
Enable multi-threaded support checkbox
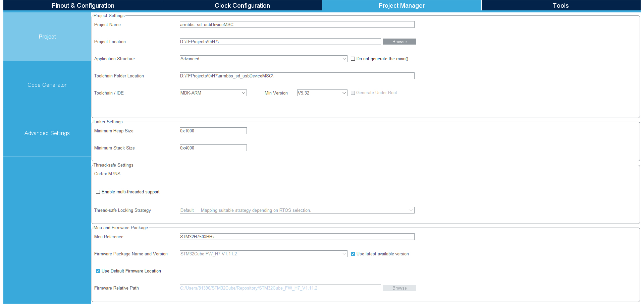point(98,192)
